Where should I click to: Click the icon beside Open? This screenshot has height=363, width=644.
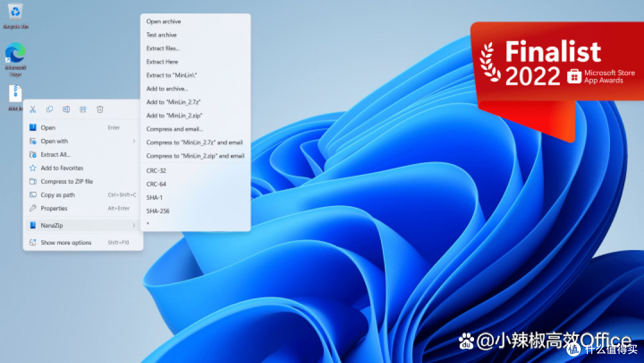tap(33, 127)
